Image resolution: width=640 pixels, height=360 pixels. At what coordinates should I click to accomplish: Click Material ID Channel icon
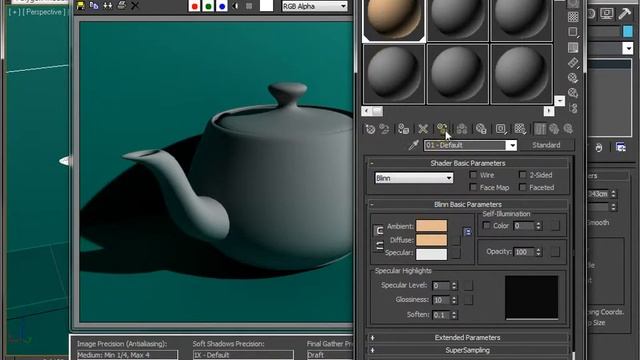point(501,129)
